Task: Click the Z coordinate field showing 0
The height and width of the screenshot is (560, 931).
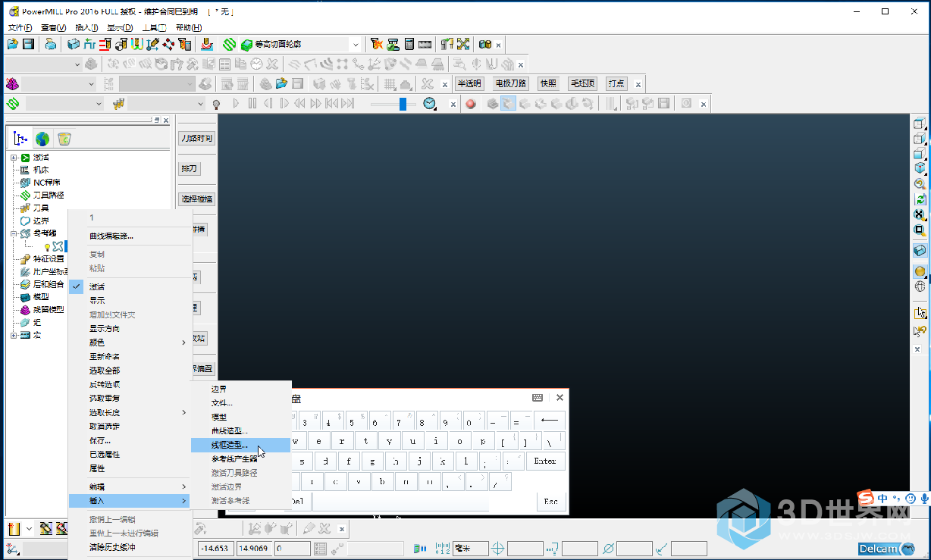Action: [x=293, y=549]
